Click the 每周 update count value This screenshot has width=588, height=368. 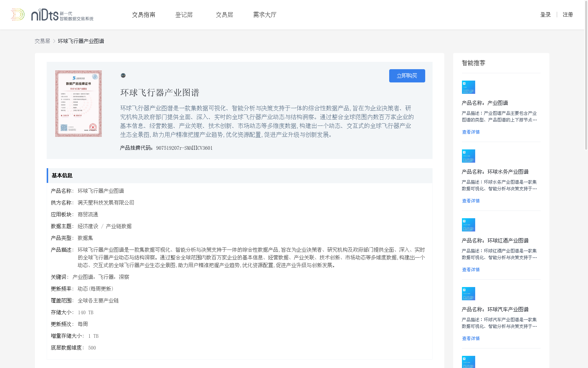pyautogui.click(x=83, y=324)
